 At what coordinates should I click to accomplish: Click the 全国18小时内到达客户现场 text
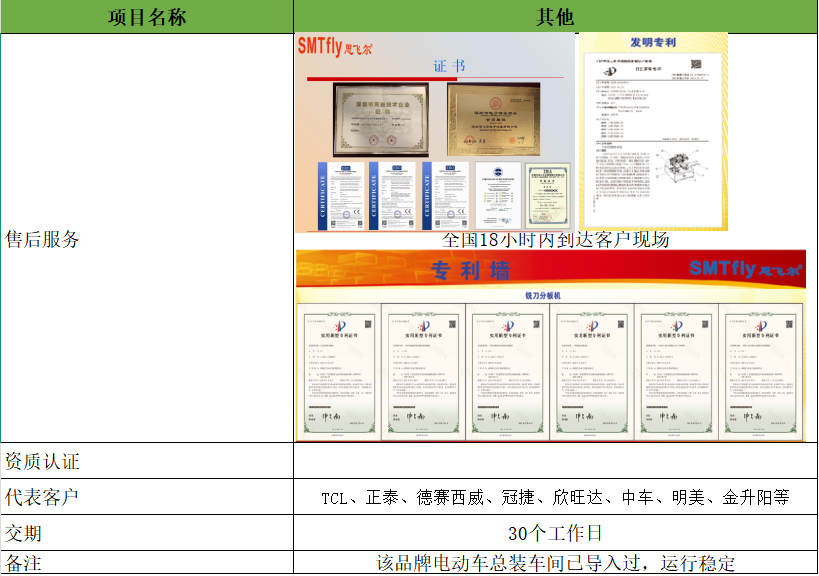555,240
